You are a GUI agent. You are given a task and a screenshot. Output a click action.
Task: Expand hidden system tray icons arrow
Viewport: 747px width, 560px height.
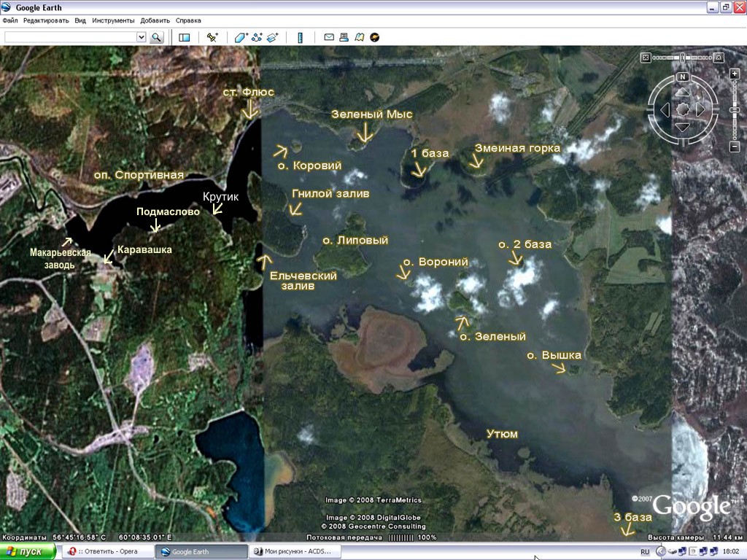660,551
